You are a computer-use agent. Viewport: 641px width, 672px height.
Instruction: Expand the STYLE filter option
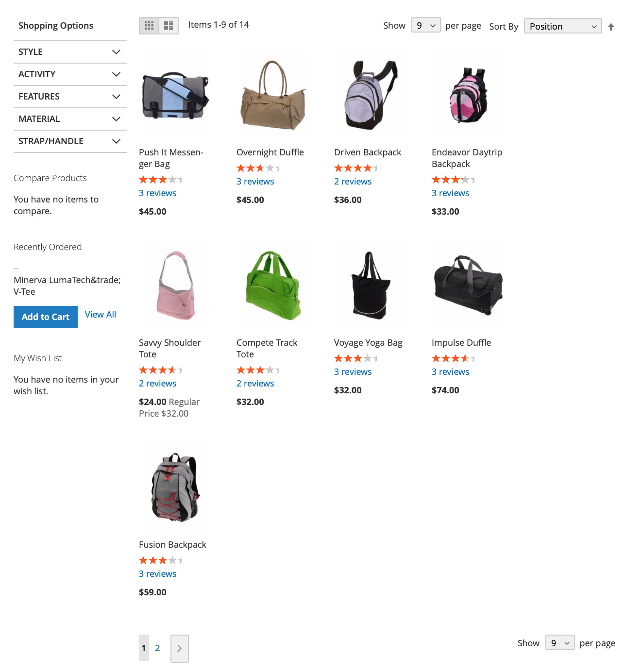[70, 52]
